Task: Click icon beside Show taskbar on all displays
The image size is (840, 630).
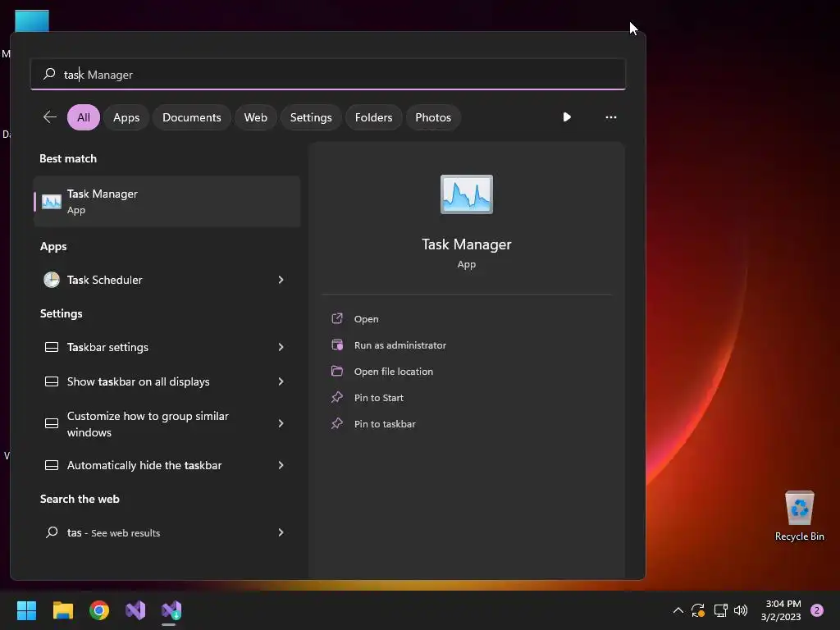Action: pos(52,381)
